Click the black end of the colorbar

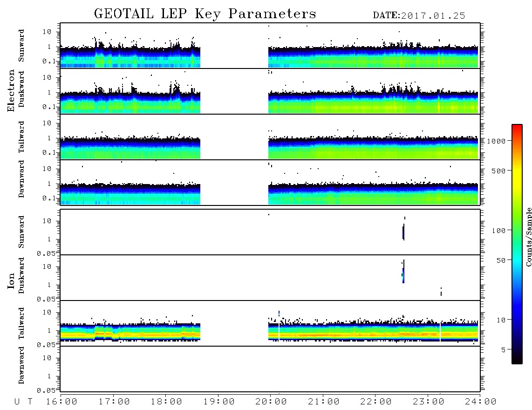click(517, 361)
